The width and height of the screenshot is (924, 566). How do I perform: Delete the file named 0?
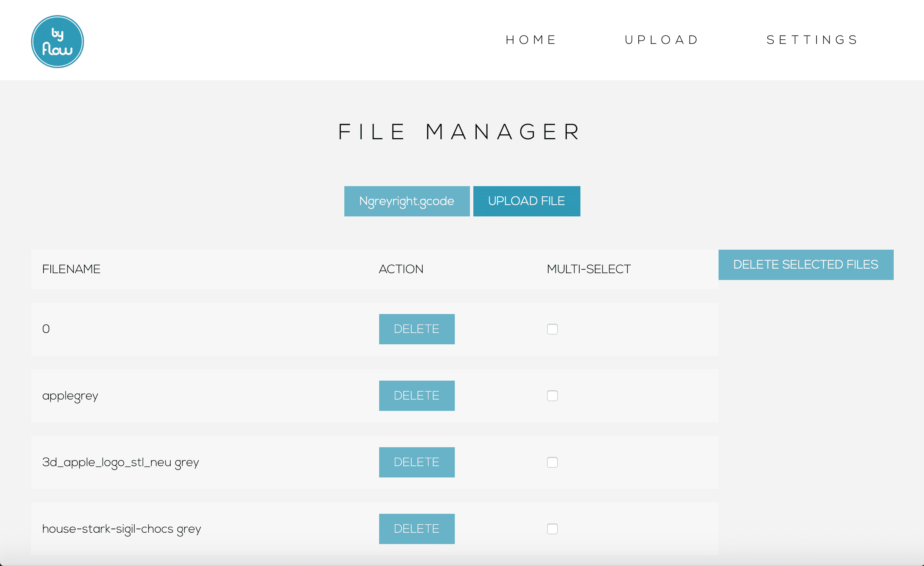point(417,329)
